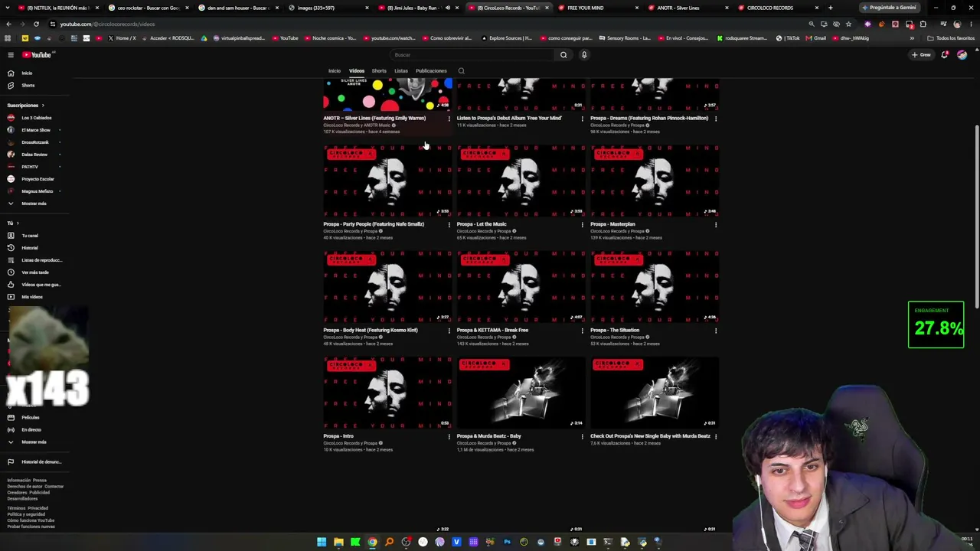Show all bookmarks via Todos los favoritos

pos(952,38)
